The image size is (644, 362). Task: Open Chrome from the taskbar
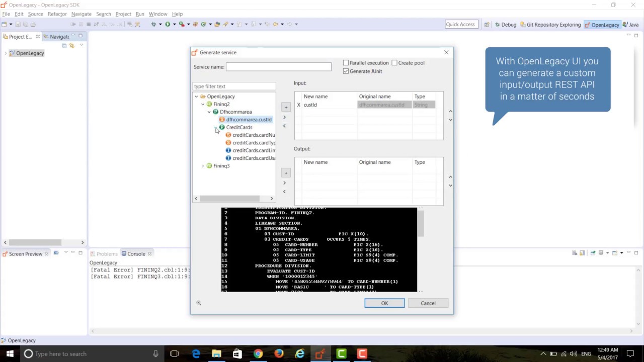point(258,354)
